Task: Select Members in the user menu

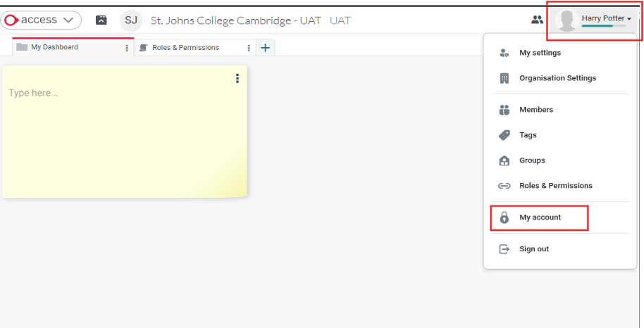Action: pyautogui.click(x=536, y=110)
